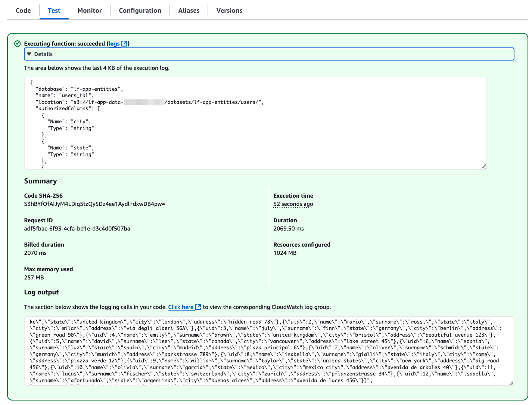
Task: Open the Versions tab
Action: tap(229, 10)
